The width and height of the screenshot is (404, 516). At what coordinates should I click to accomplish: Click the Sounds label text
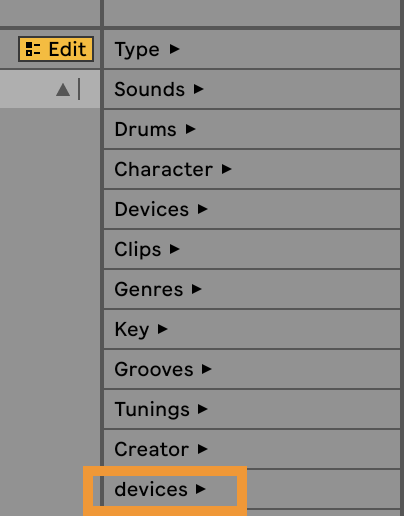(150, 89)
